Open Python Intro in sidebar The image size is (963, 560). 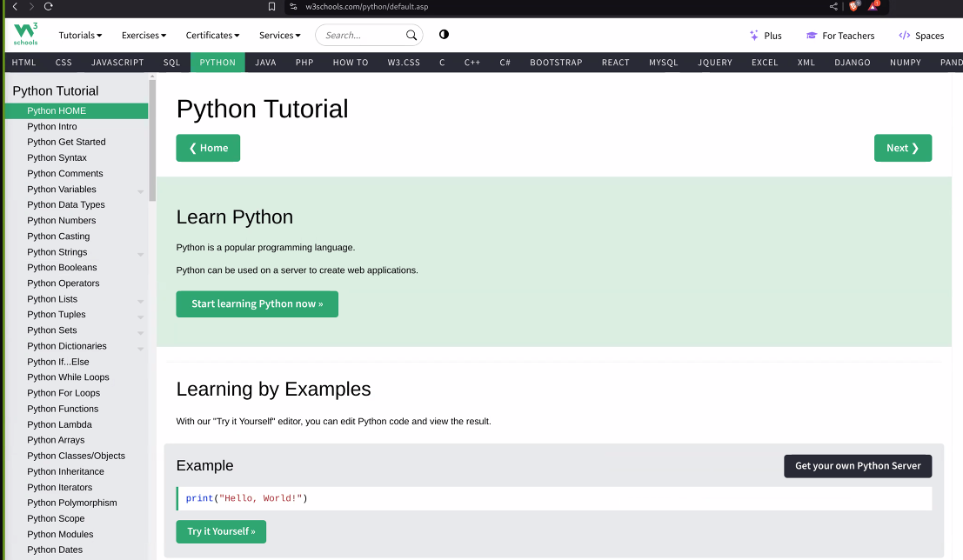point(77,126)
